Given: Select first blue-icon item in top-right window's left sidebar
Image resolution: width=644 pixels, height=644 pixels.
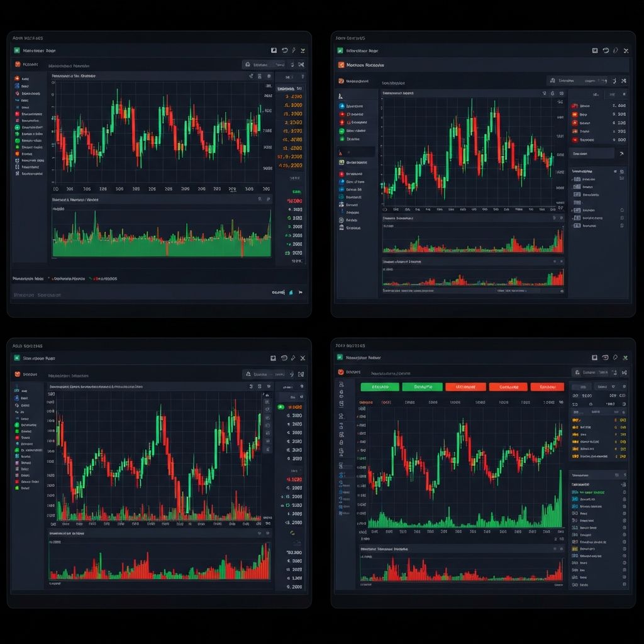Looking at the screenshot, I should pyautogui.click(x=341, y=106).
